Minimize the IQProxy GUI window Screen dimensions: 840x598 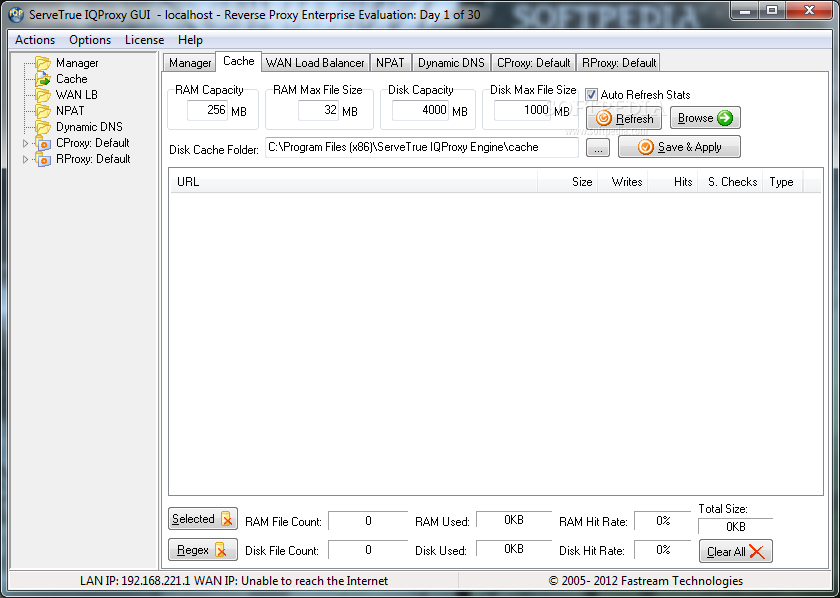pyautogui.click(x=745, y=10)
